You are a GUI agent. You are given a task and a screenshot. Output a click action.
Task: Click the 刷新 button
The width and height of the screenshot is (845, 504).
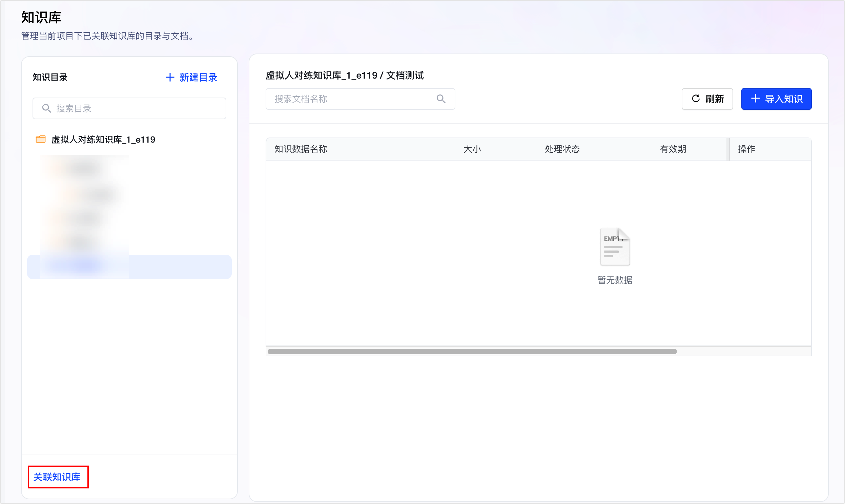(x=707, y=99)
